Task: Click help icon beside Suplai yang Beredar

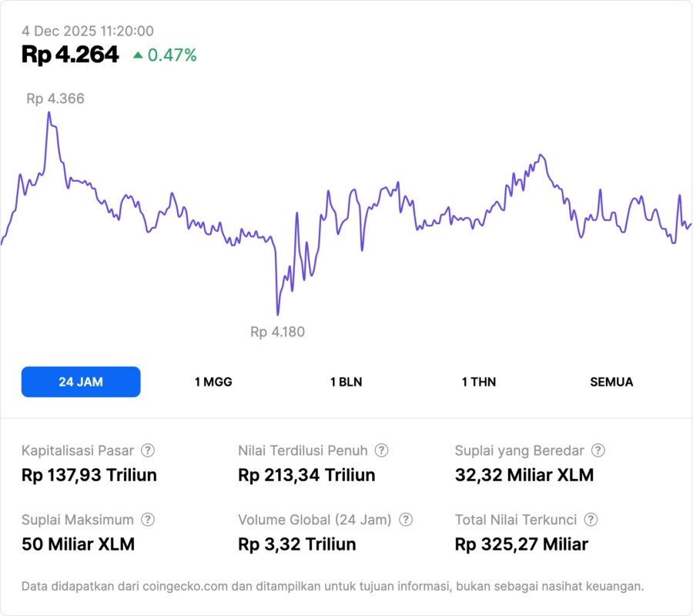Action: pyautogui.click(x=598, y=450)
